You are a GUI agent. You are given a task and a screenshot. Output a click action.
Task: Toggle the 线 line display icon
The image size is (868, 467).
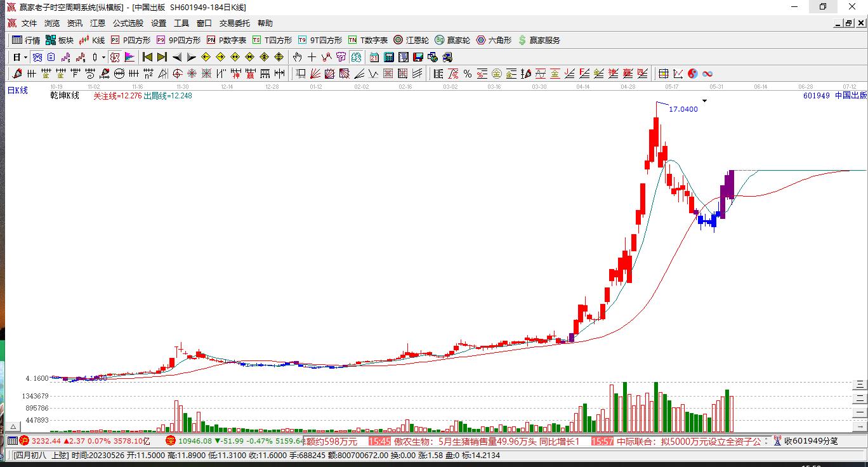326,57
